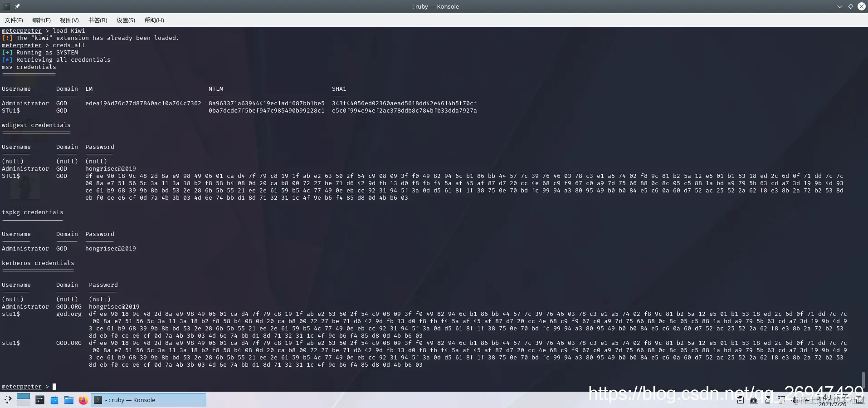Open the clipboard tray icon

[741, 400]
